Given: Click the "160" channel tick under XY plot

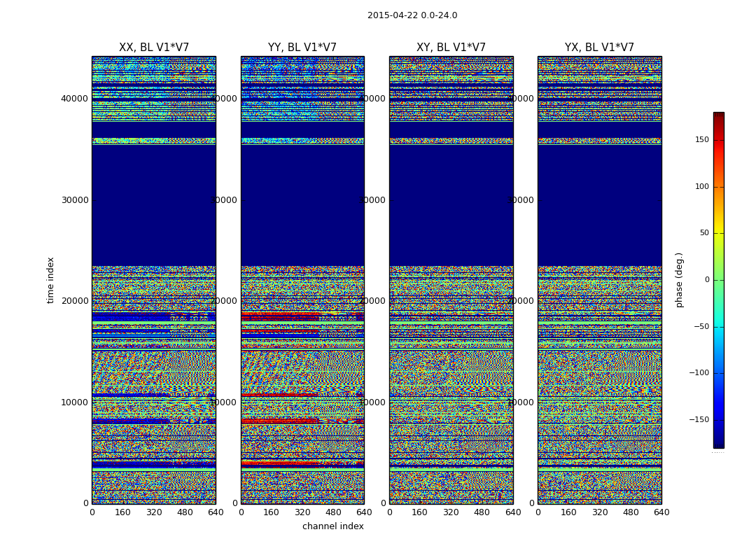Looking at the screenshot, I should pos(419,512).
